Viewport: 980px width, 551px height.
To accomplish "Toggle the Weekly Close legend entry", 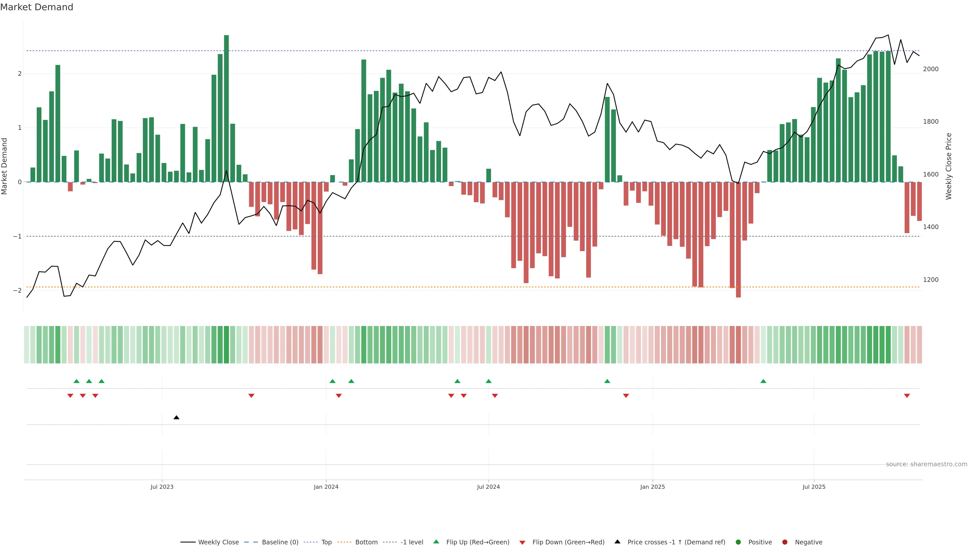I will 218,542.
